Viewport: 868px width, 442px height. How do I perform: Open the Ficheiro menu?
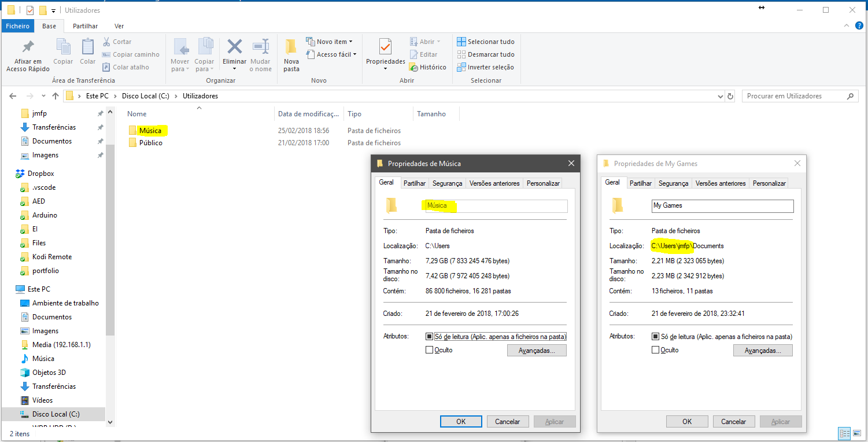[18, 26]
